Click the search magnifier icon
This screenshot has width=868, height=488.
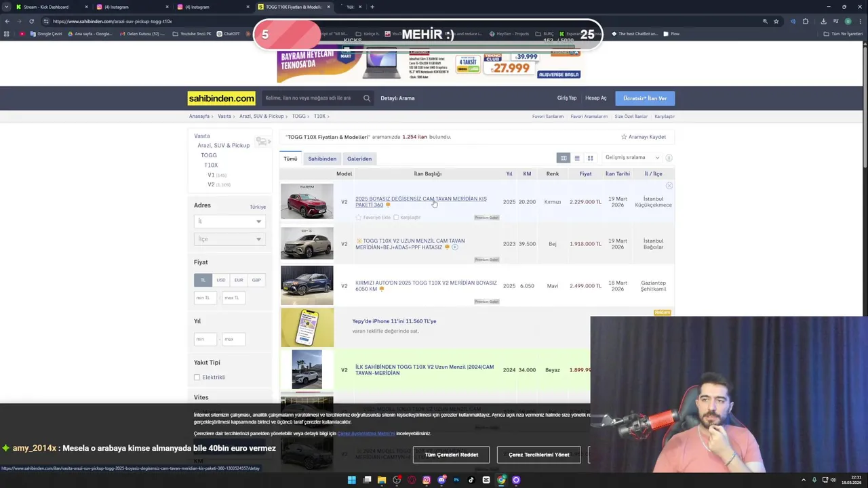(367, 98)
